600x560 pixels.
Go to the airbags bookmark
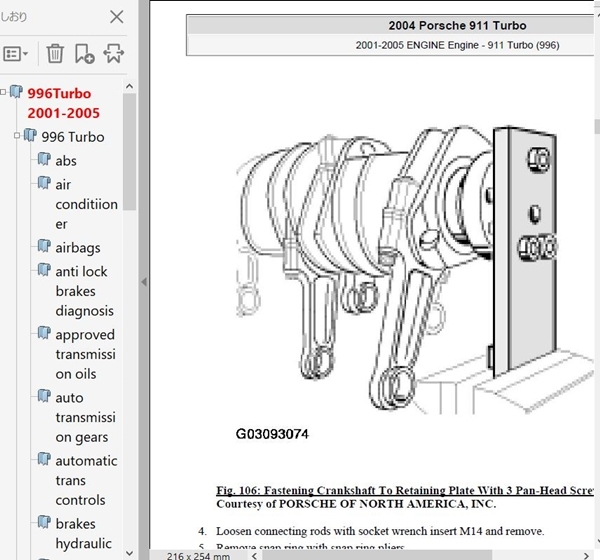[x=78, y=248]
